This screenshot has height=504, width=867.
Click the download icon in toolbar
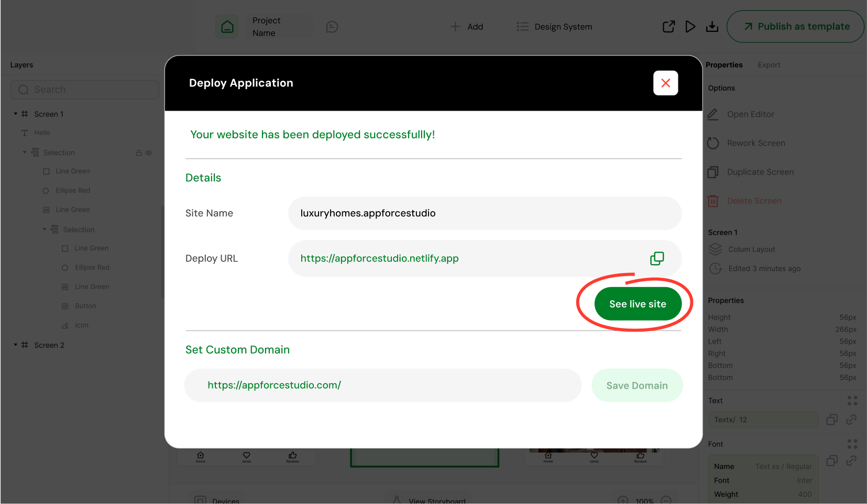tap(712, 27)
